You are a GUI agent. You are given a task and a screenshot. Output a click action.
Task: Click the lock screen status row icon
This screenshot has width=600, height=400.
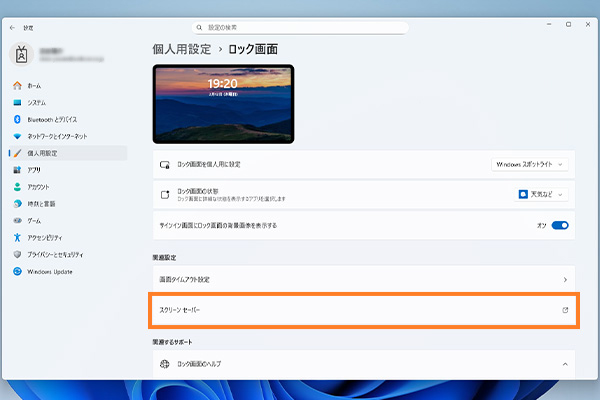(x=165, y=194)
